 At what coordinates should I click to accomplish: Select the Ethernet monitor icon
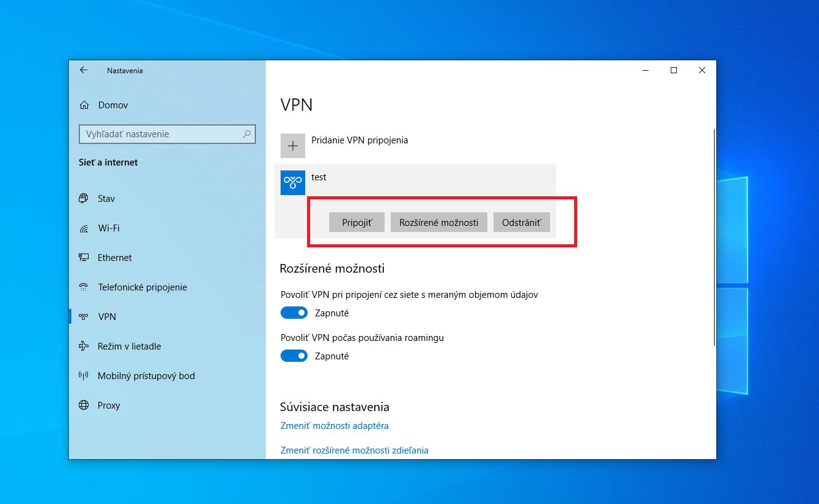[x=84, y=257]
